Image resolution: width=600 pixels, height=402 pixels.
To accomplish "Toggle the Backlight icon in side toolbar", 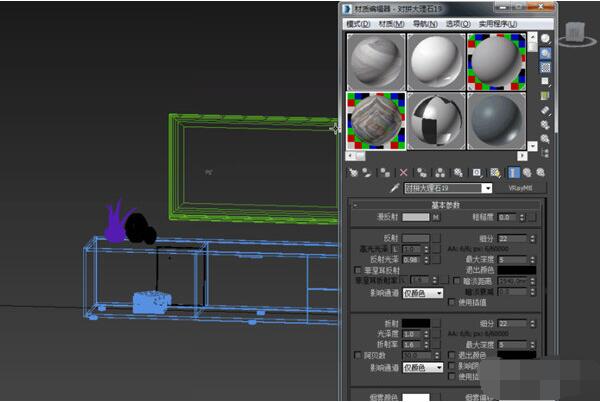I will tap(546, 53).
